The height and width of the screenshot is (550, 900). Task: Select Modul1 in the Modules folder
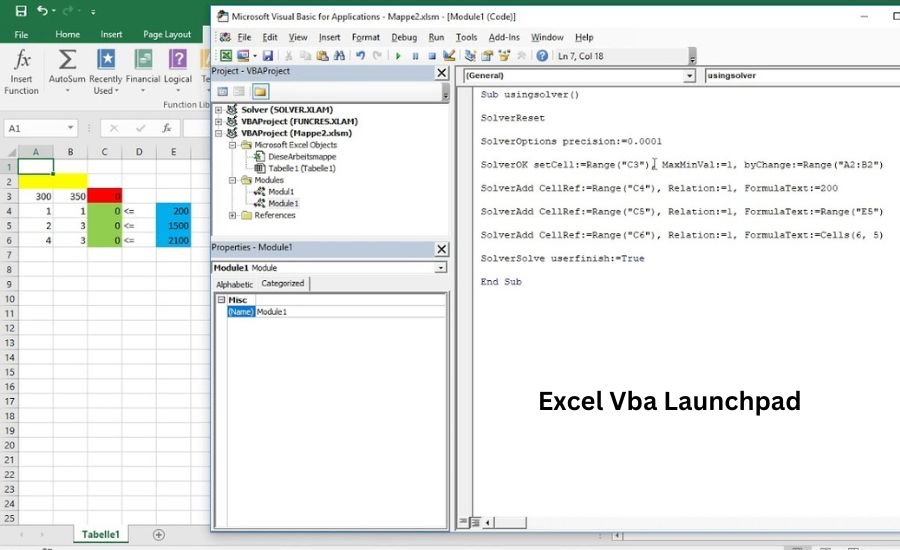pyautogui.click(x=281, y=192)
